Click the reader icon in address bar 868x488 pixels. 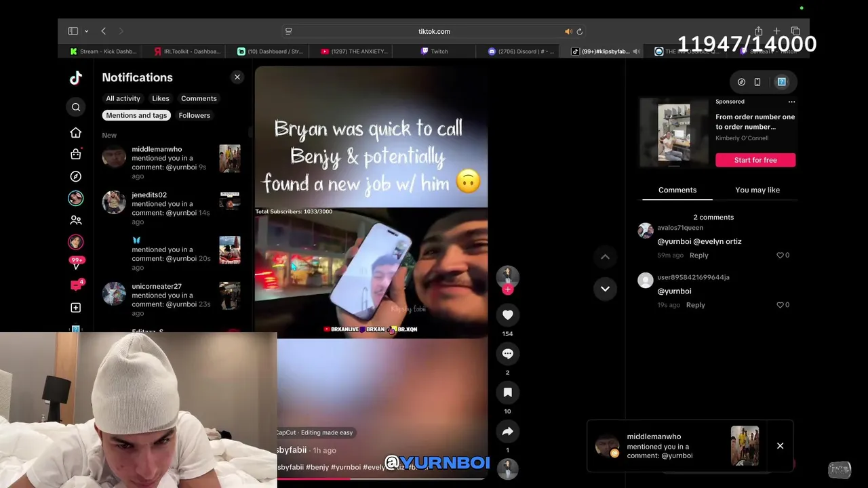click(288, 31)
